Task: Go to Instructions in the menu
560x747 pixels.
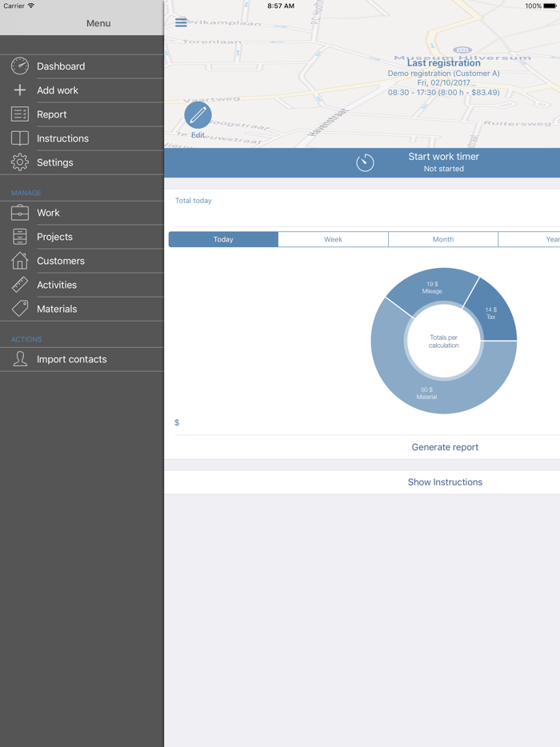Action: (82, 138)
